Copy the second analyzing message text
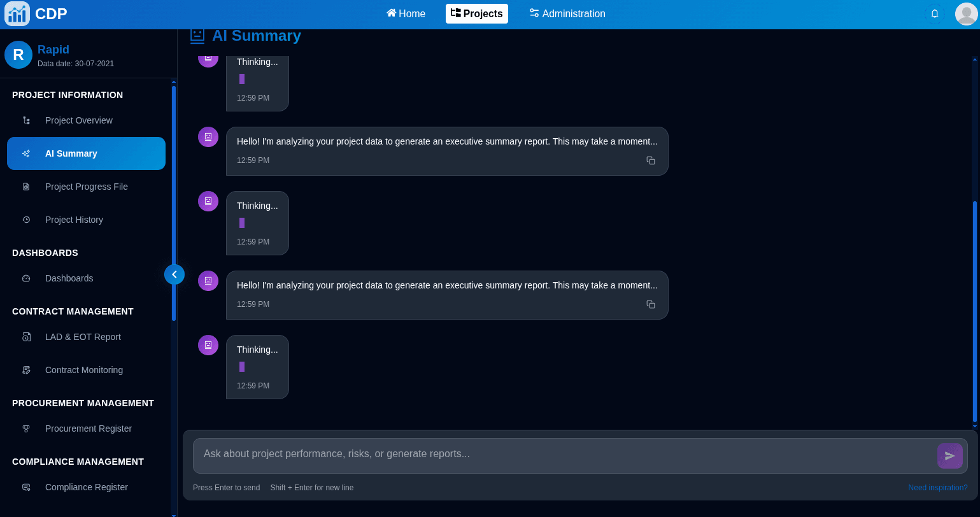 tap(651, 304)
